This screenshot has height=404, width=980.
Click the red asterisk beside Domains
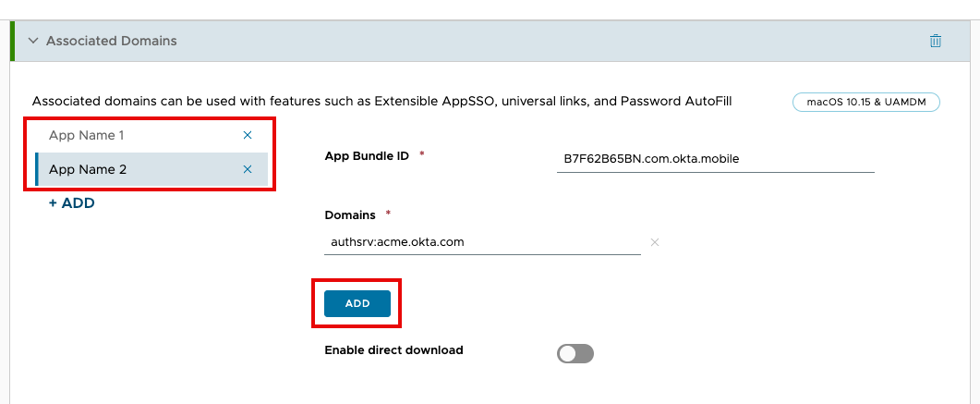click(388, 214)
